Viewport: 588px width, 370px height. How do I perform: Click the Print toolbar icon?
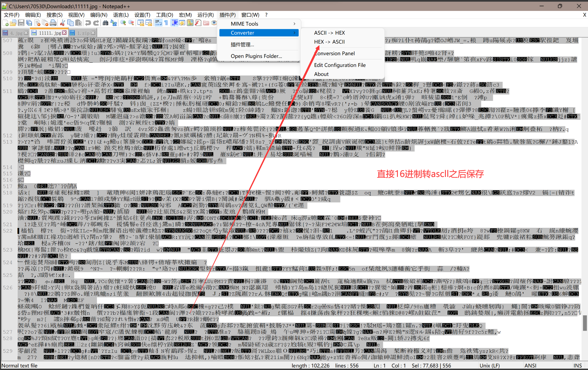click(53, 23)
